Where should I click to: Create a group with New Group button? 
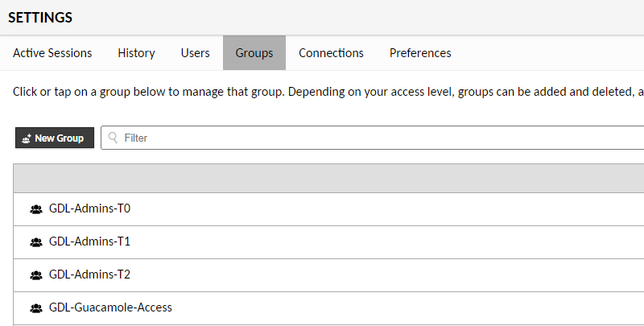[x=54, y=138]
